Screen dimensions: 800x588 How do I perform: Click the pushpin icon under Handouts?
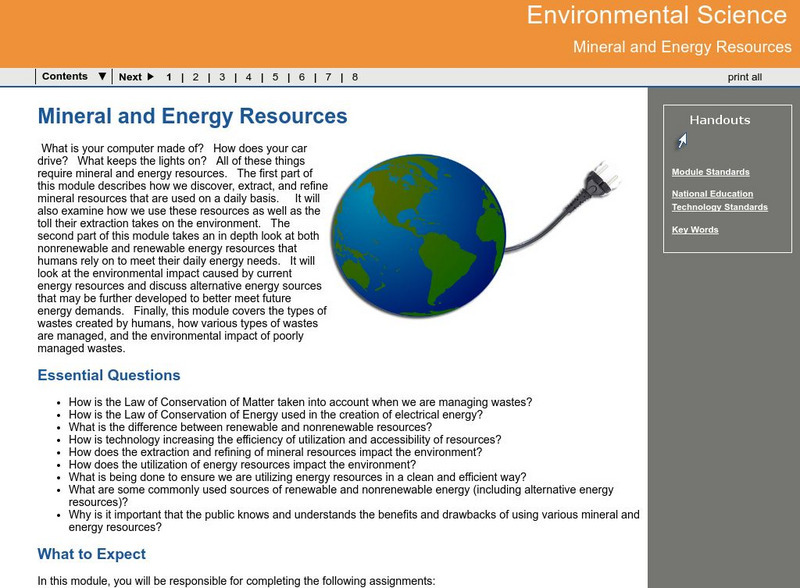tap(681, 142)
